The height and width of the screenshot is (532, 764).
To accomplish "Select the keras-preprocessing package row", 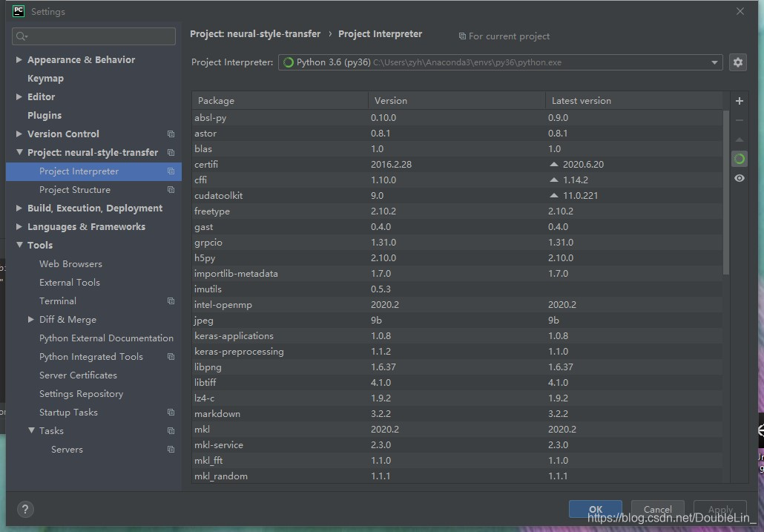I will [x=458, y=351].
